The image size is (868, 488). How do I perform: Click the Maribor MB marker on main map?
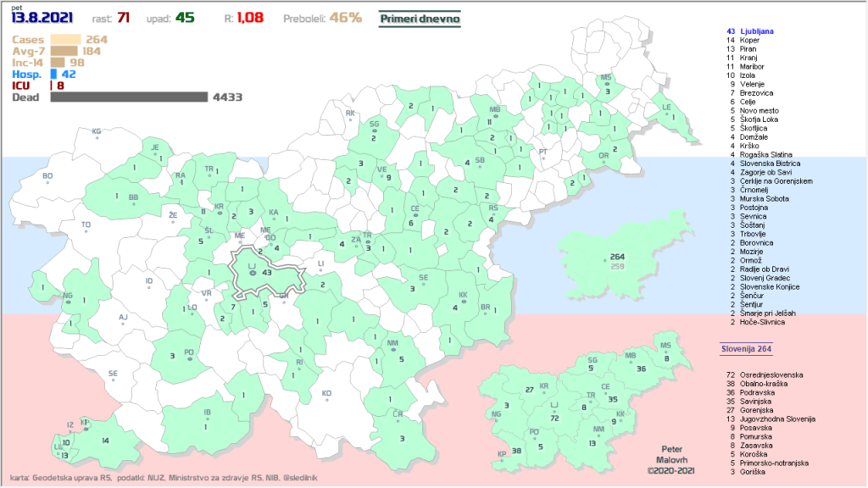tap(495, 111)
